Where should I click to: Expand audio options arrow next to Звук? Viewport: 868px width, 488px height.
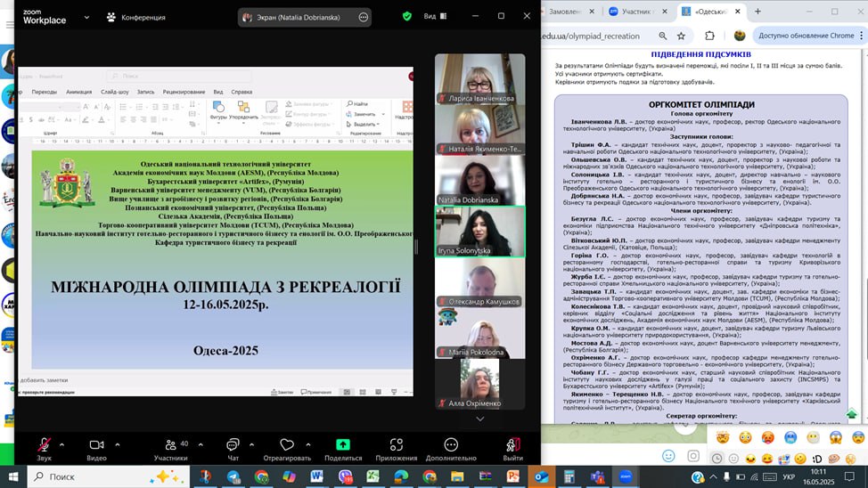click(x=61, y=443)
